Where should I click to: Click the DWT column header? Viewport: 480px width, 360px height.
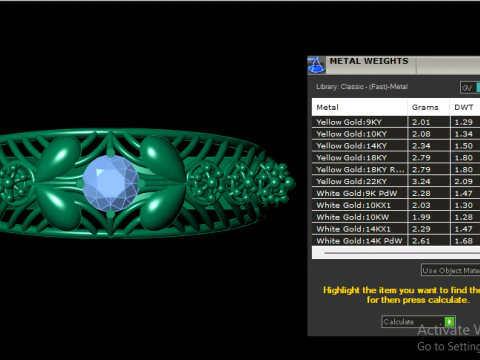[465, 107]
